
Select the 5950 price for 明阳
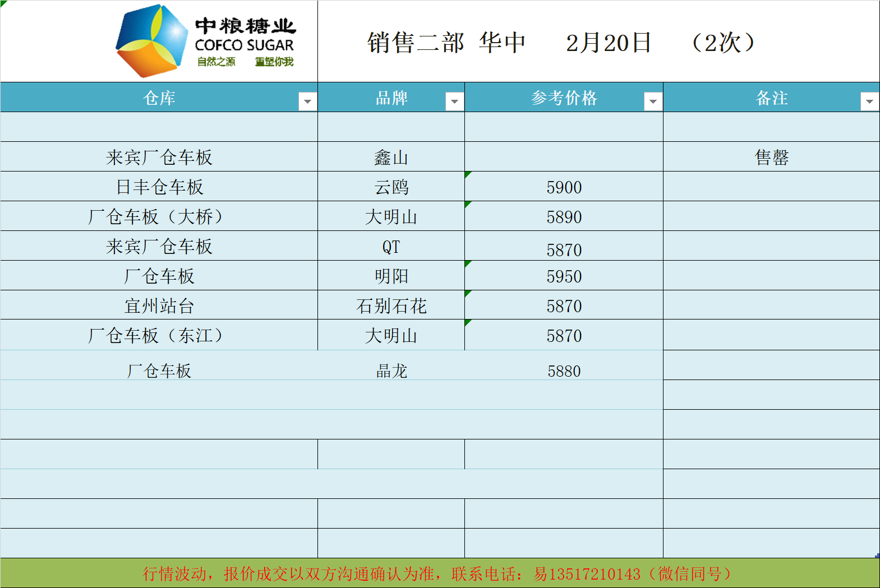tap(564, 276)
